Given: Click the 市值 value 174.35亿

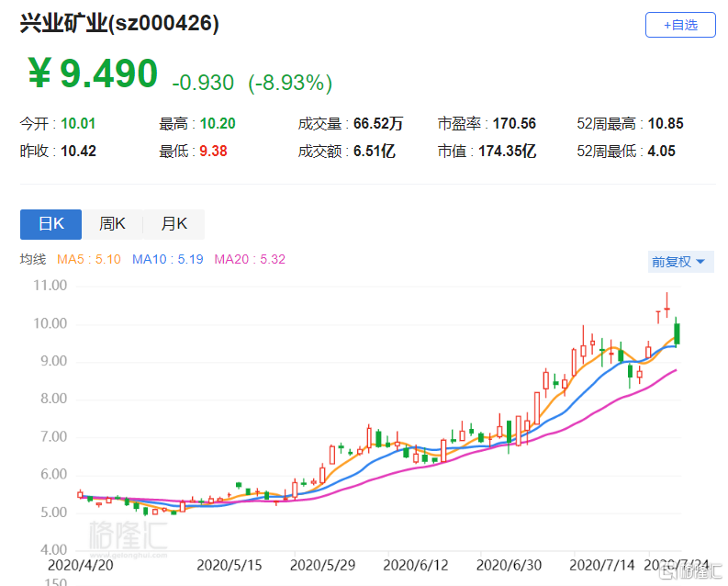Looking at the screenshot, I should (x=507, y=151).
